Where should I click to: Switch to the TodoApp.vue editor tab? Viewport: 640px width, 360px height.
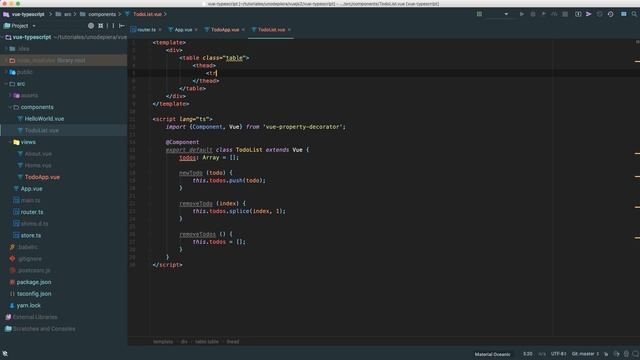[225, 30]
